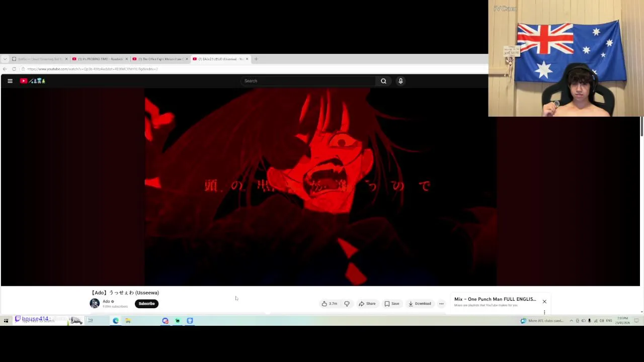This screenshot has width=644, height=362.
Task: Close the Netflix tab
Action: (66, 59)
